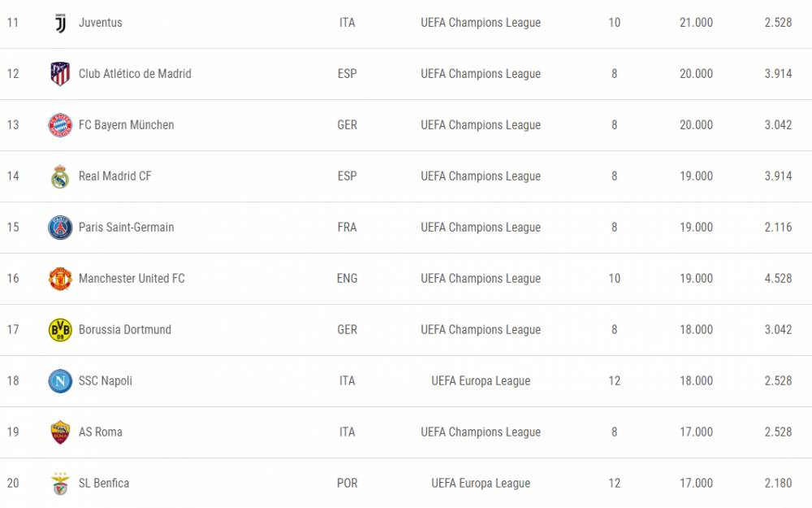Image resolution: width=812 pixels, height=508 pixels.
Task: Select the 4.528 value for Manchester United
Action: click(778, 278)
